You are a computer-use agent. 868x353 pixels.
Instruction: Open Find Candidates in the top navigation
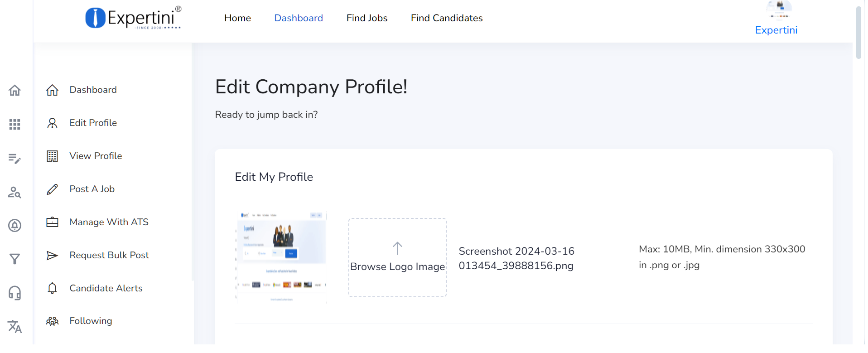(x=447, y=18)
